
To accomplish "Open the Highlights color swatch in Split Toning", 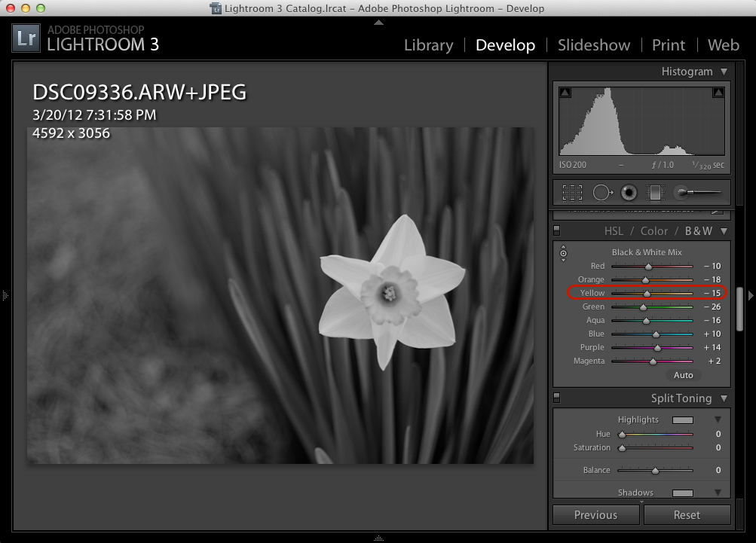I will point(682,420).
